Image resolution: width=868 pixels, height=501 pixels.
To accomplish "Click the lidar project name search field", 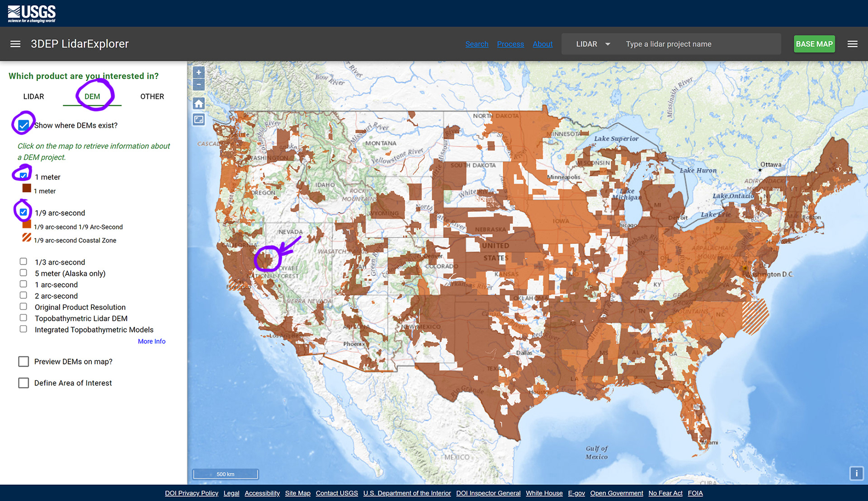I will pyautogui.click(x=700, y=44).
